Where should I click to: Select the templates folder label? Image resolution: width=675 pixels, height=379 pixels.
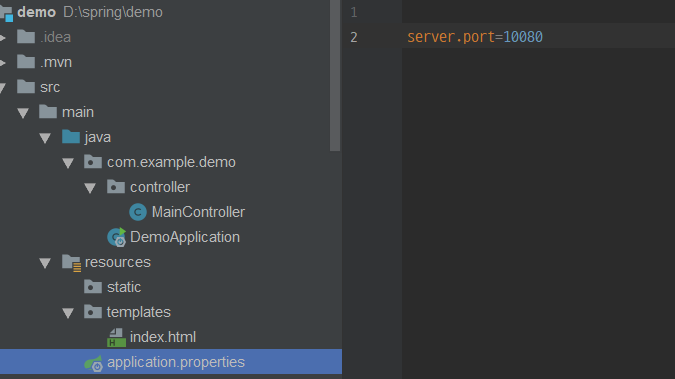point(139,312)
